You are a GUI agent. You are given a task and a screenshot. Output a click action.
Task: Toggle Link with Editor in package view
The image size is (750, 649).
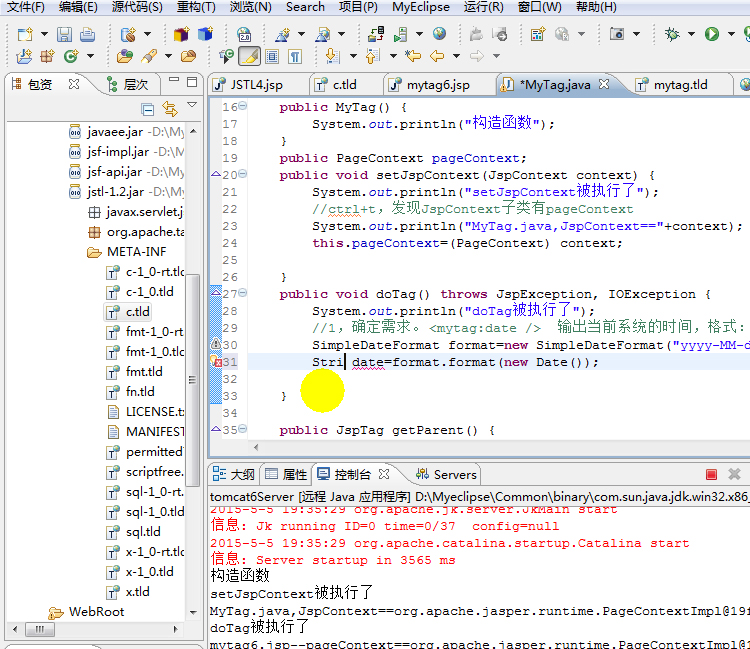click(169, 110)
